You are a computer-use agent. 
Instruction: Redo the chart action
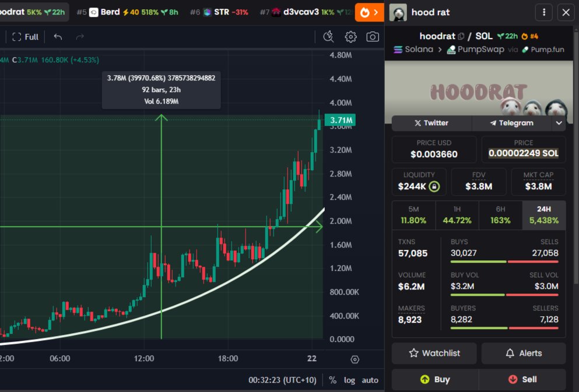click(x=80, y=37)
